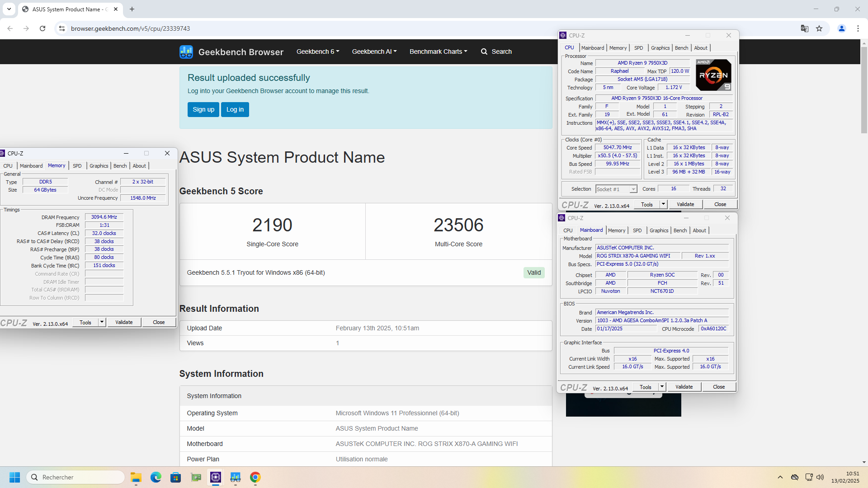This screenshot has height=488, width=868.
Task: Click the Geekbench Browser logo icon
Action: click(x=186, y=52)
